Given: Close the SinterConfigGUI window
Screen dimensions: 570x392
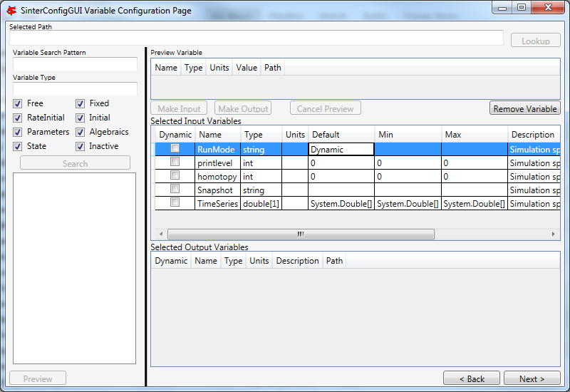Looking at the screenshot, I should click(548, 8).
